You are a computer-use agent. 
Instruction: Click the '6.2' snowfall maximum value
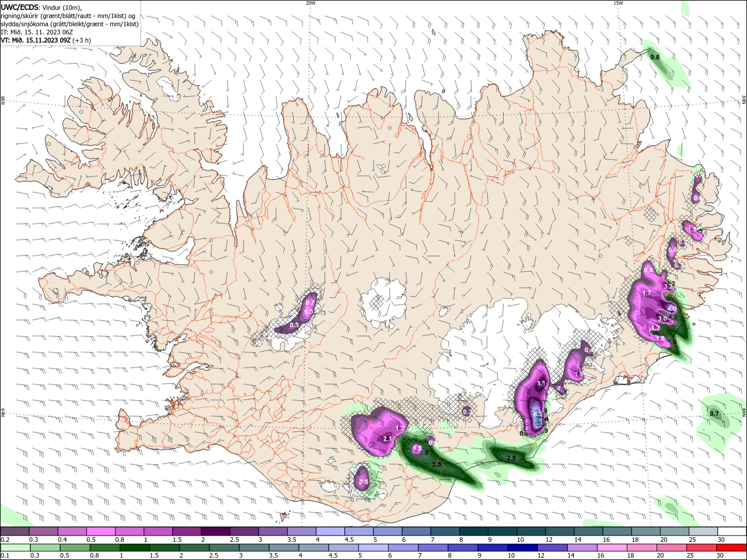pyautogui.click(x=538, y=413)
